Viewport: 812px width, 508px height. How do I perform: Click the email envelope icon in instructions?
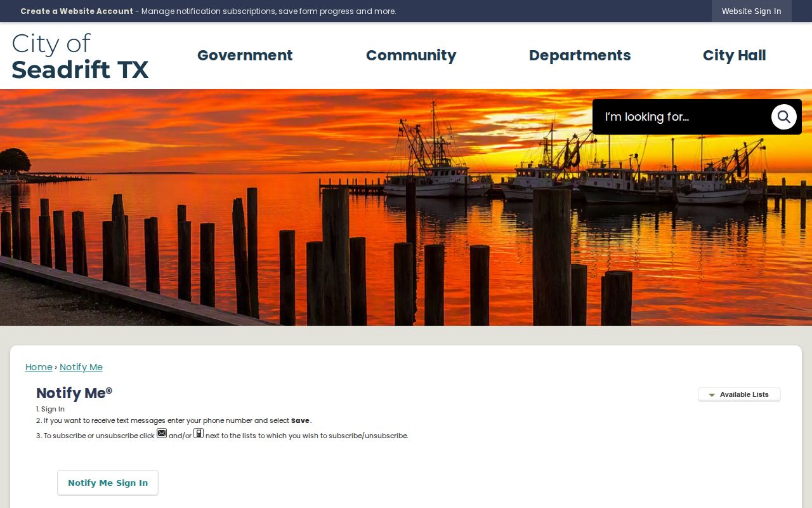(162, 433)
